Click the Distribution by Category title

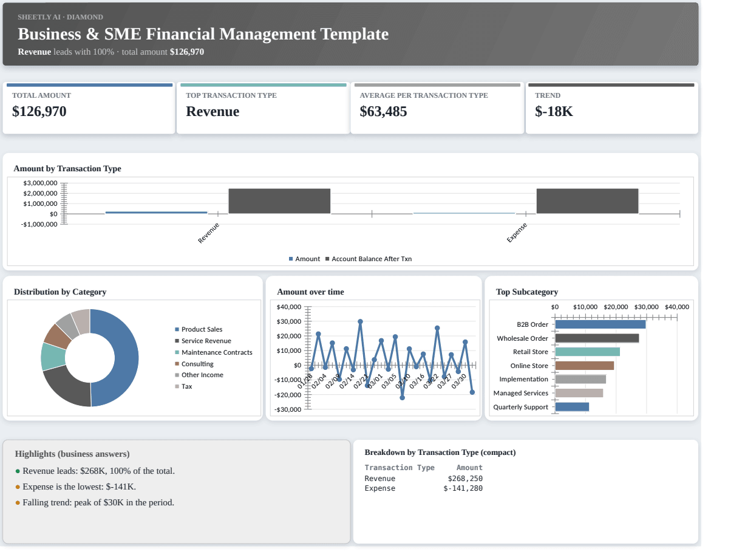[x=60, y=292]
